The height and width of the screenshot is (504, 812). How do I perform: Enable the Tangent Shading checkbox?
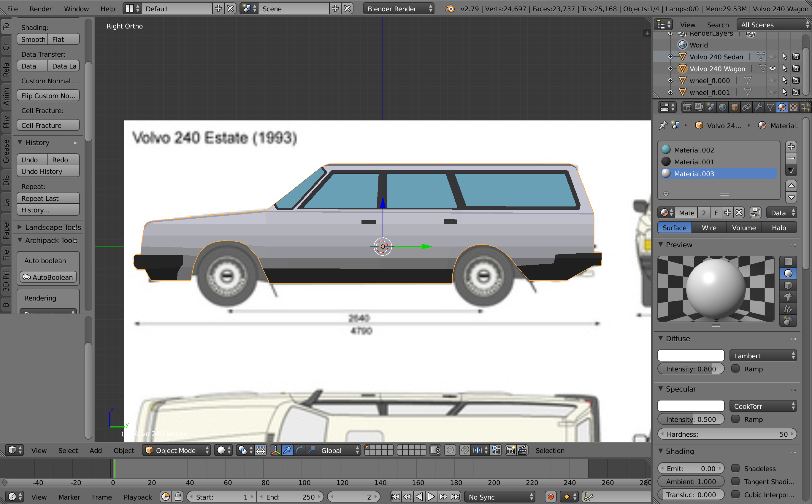[x=735, y=481]
